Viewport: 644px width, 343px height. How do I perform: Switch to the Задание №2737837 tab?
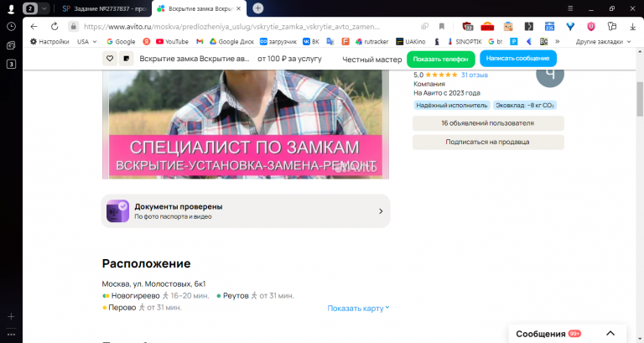pos(105,8)
